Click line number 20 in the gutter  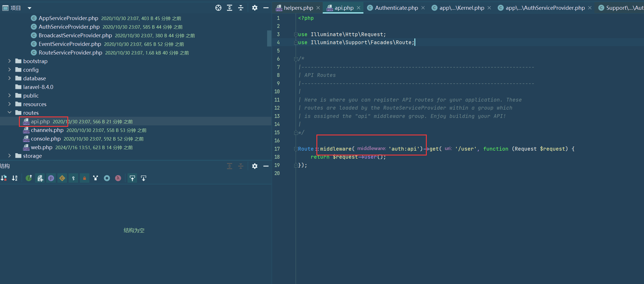(277, 173)
